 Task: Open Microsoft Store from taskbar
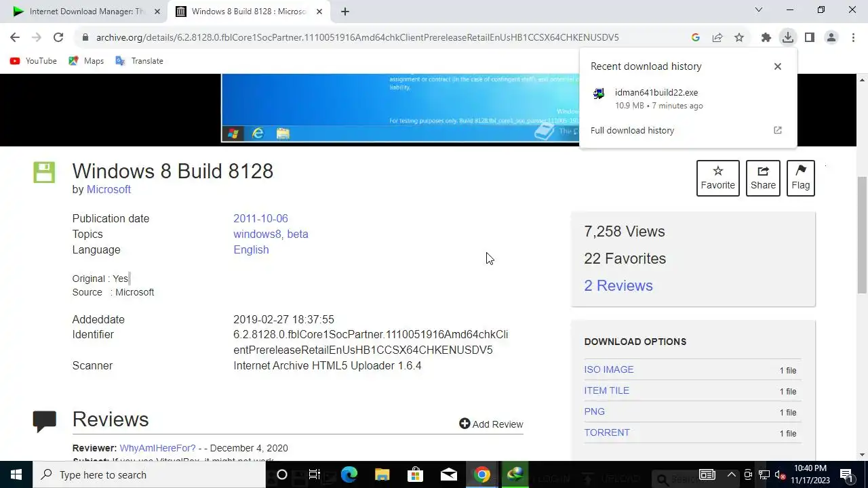(415, 474)
